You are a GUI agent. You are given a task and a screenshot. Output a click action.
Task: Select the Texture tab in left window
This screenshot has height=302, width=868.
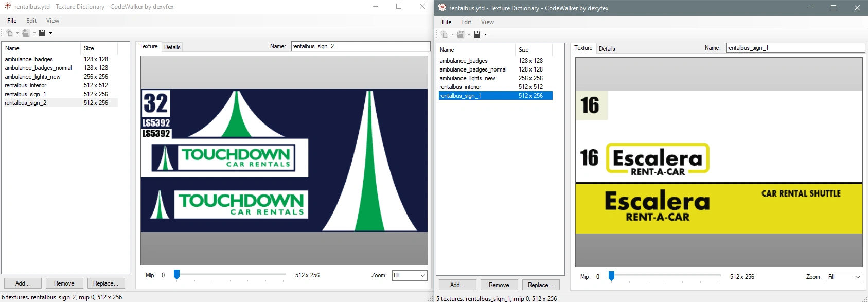tap(149, 46)
